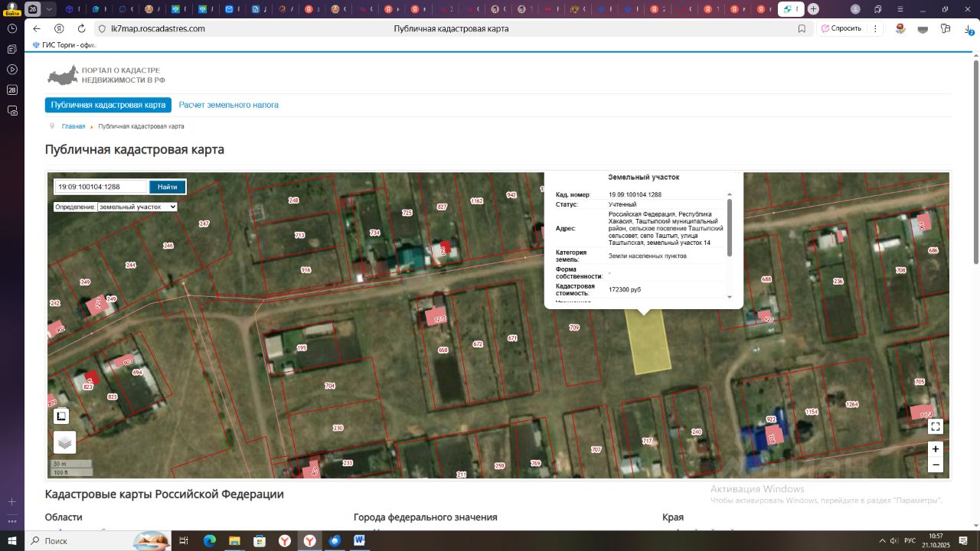Zoom in the cadastral map

point(935,449)
